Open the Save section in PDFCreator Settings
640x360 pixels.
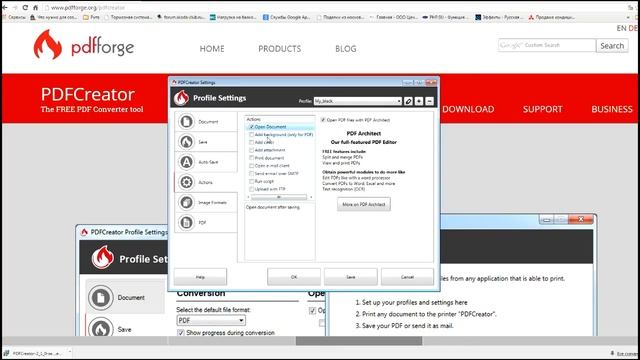tap(206, 142)
